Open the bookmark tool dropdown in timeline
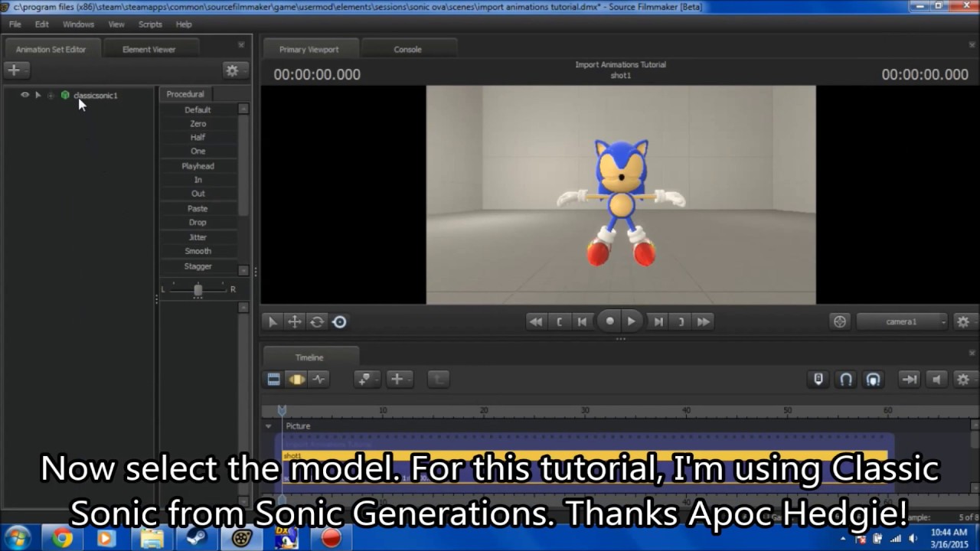 click(367, 379)
